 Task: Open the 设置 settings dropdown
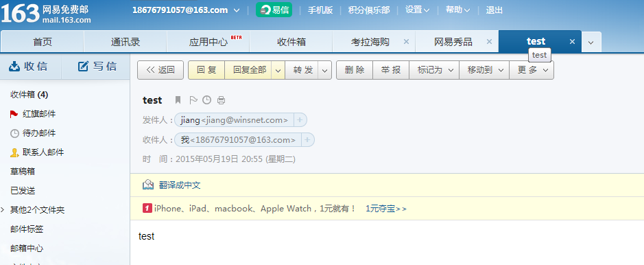click(417, 10)
